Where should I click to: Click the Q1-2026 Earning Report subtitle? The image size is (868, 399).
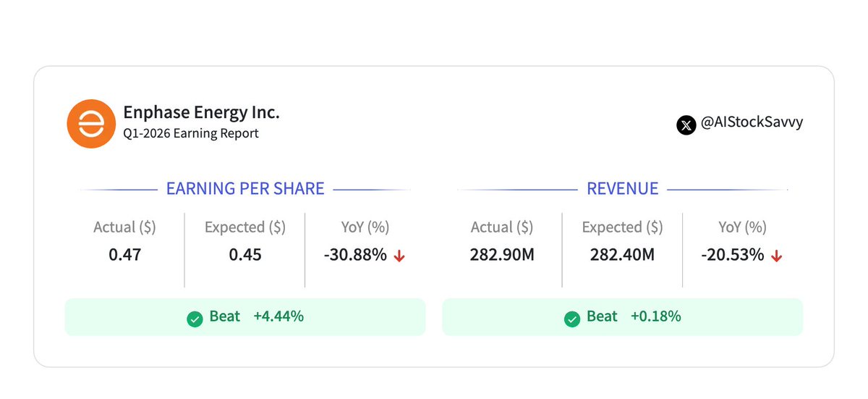click(x=191, y=133)
